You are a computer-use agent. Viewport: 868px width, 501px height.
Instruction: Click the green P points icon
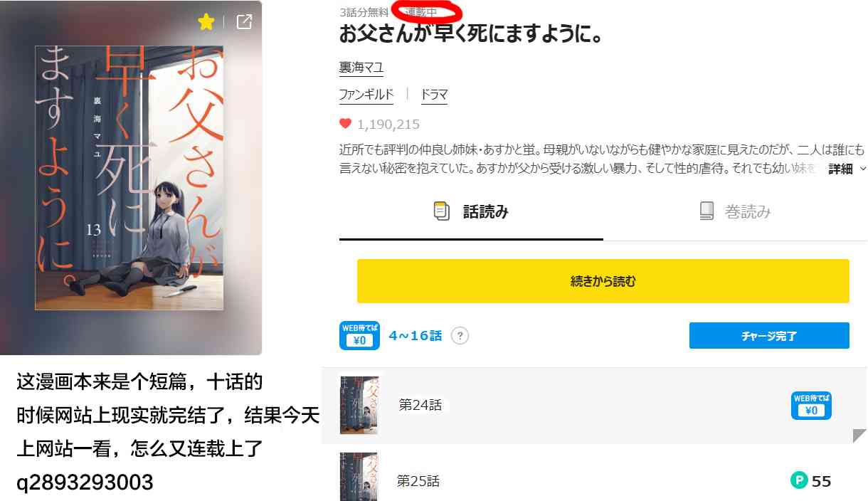pos(799,481)
